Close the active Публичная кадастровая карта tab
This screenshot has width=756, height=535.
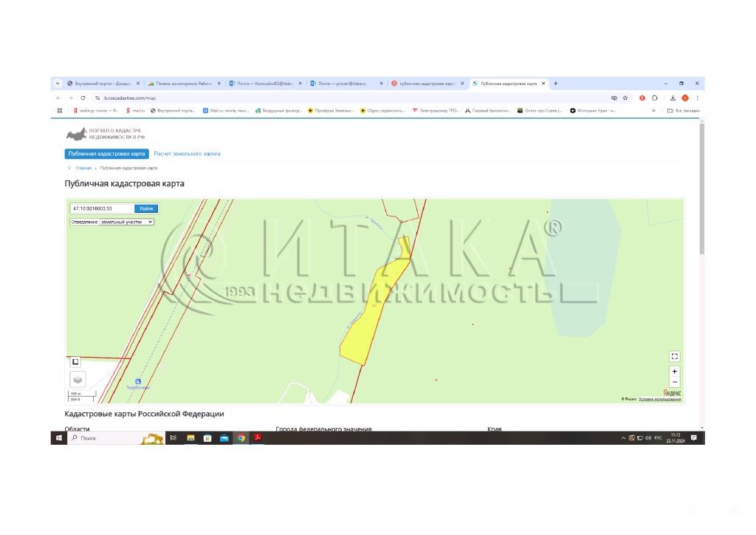click(543, 84)
